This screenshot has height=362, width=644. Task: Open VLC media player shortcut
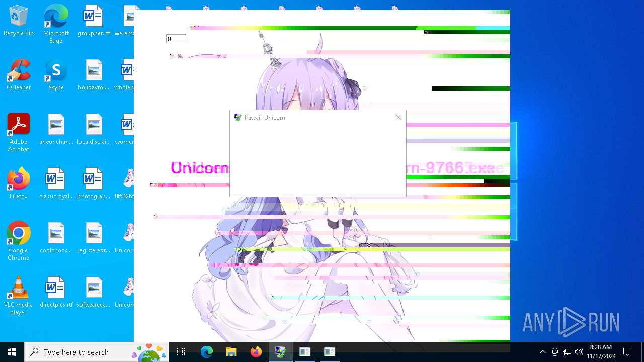coord(19,296)
